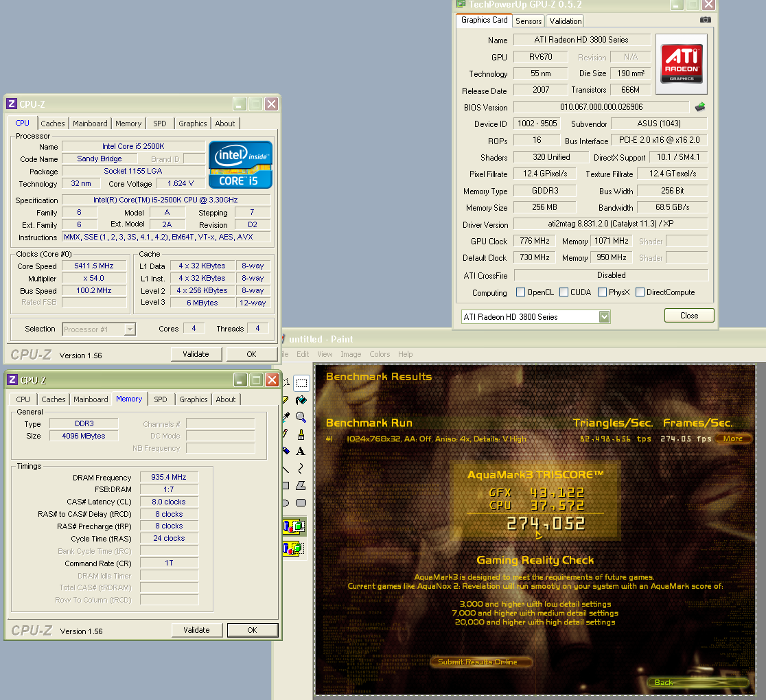Click the BIOS save chip icon in GPU-Z
766x700 pixels.
700,106
